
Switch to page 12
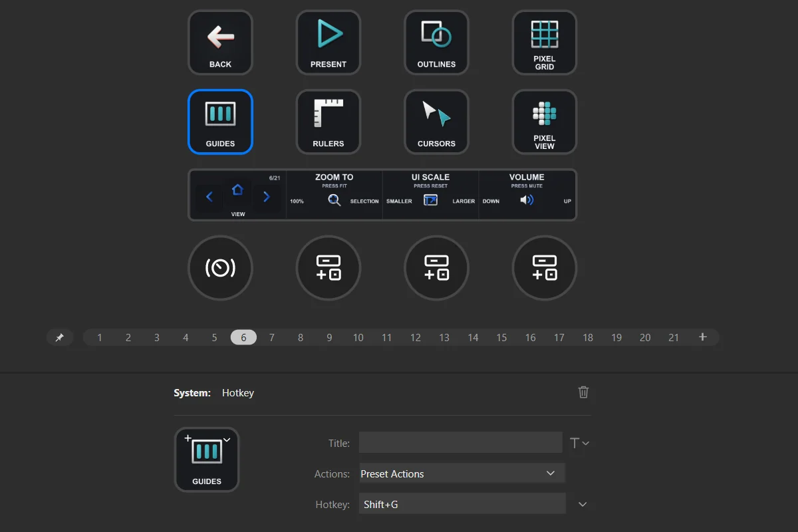416,338
